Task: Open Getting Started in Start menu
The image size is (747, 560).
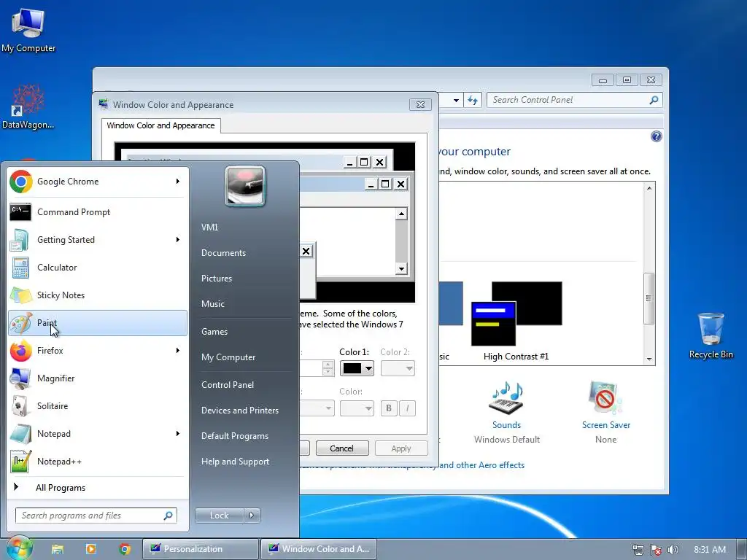Action: point(97,239)
